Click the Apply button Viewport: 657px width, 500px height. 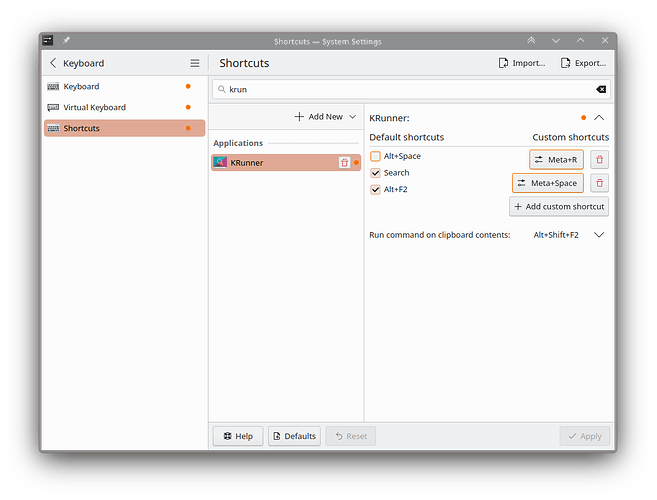tap(585, 436)
